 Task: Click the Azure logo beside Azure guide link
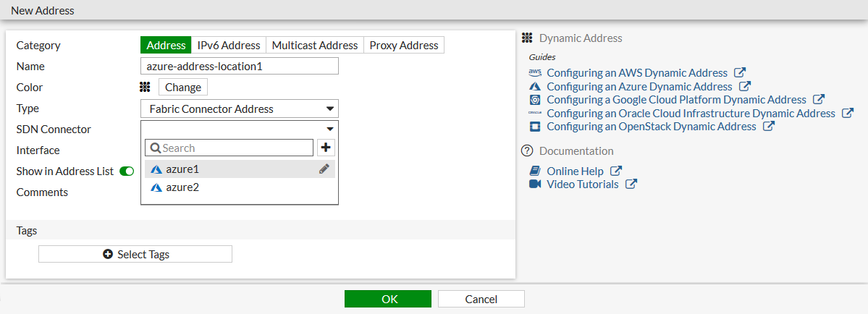535,86
